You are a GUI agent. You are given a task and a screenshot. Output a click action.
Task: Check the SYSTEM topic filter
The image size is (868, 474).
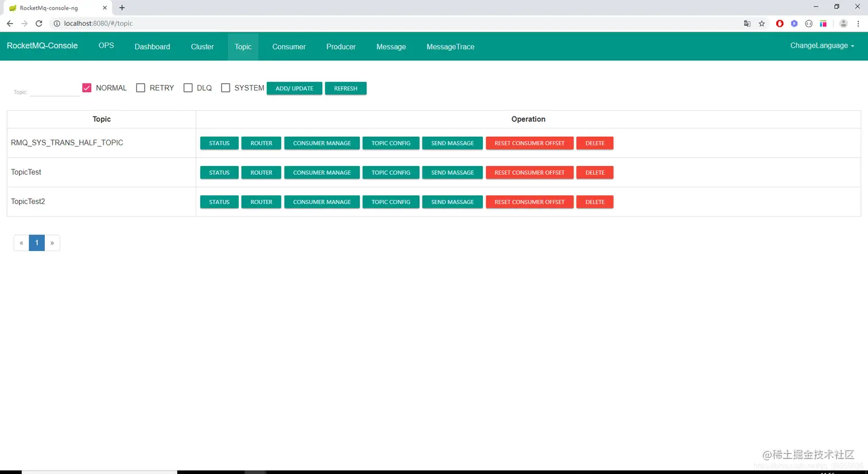coord(226,88)
